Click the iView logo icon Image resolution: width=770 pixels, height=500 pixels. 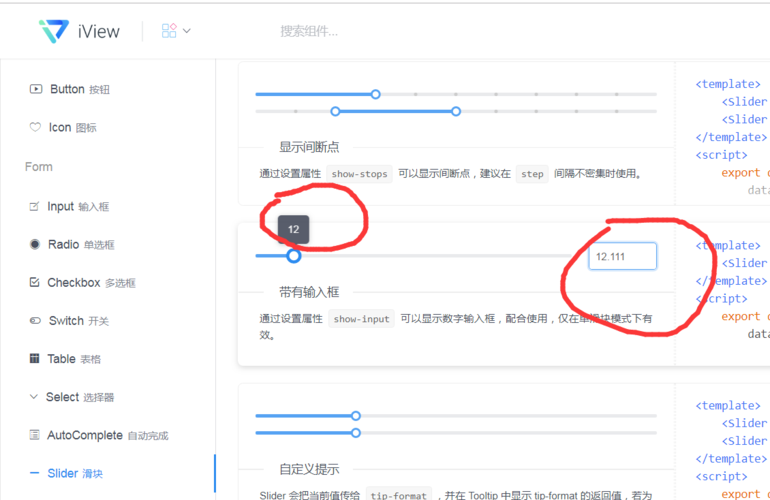click(x=54, y=31)
